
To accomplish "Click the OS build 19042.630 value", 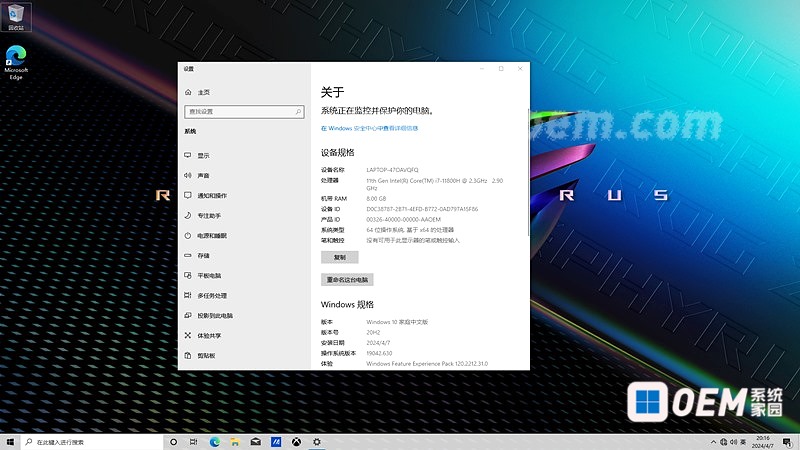I will [379, 353].
